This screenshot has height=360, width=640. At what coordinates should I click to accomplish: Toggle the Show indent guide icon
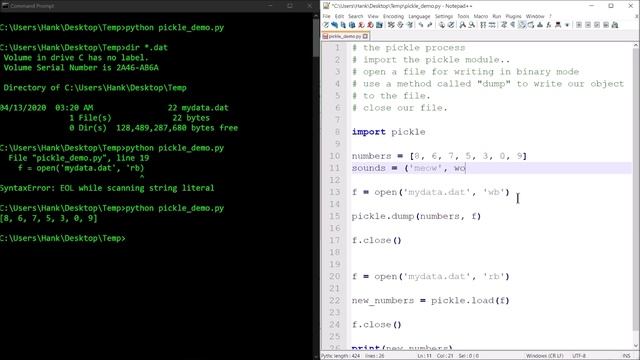[x=522, y=25]
